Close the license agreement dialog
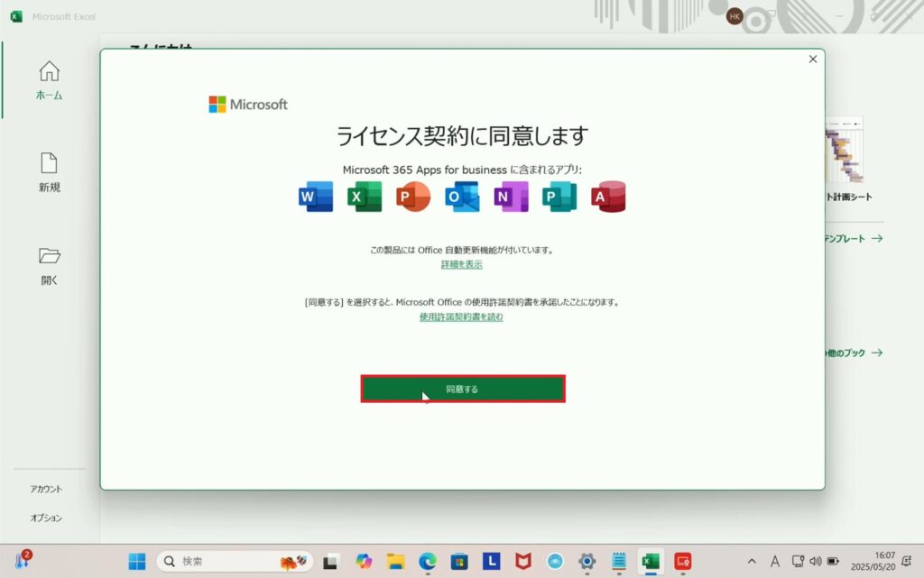Screen dimensions: 924x578 (x=813, y=59)
